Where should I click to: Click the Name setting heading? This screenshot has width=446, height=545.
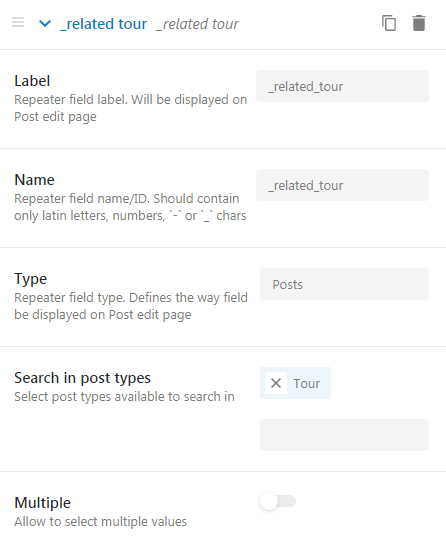34,180
